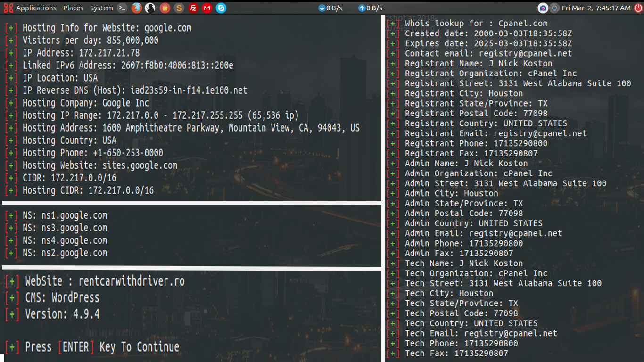
Task: Click Tech City: Houston
Action: pos(440,293)
